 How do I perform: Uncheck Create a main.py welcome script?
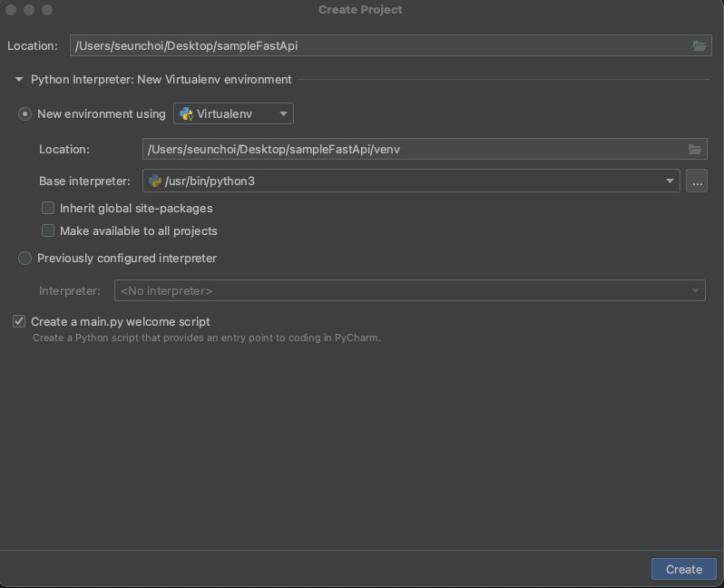tap(19, 321)
